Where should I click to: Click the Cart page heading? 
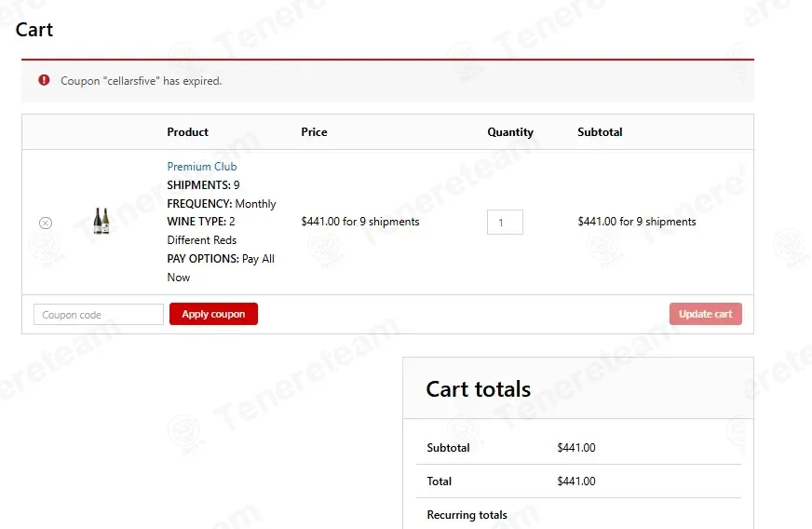point(34,30)
